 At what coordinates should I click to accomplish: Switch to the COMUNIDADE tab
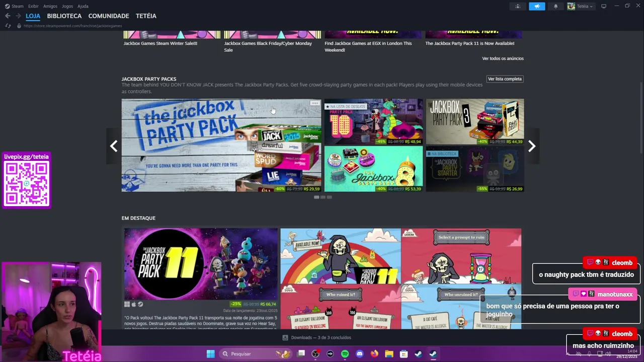[x=109, y=16]
